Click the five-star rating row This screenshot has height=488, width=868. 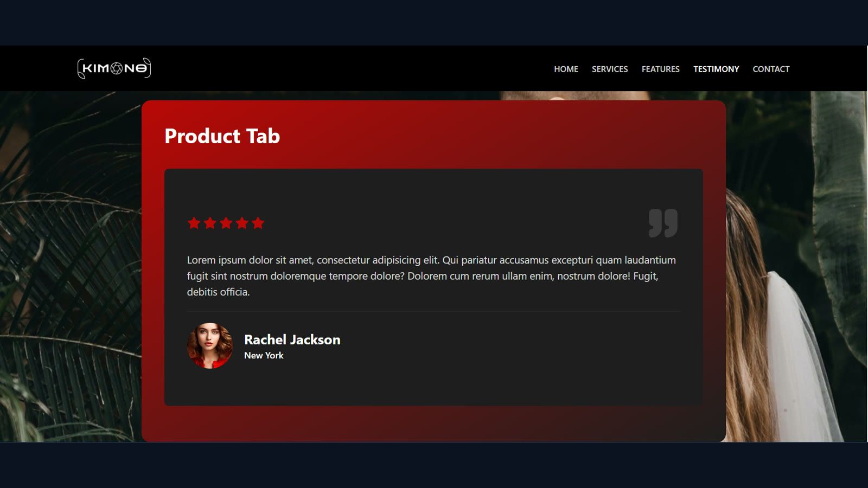(x=226, y=223)
